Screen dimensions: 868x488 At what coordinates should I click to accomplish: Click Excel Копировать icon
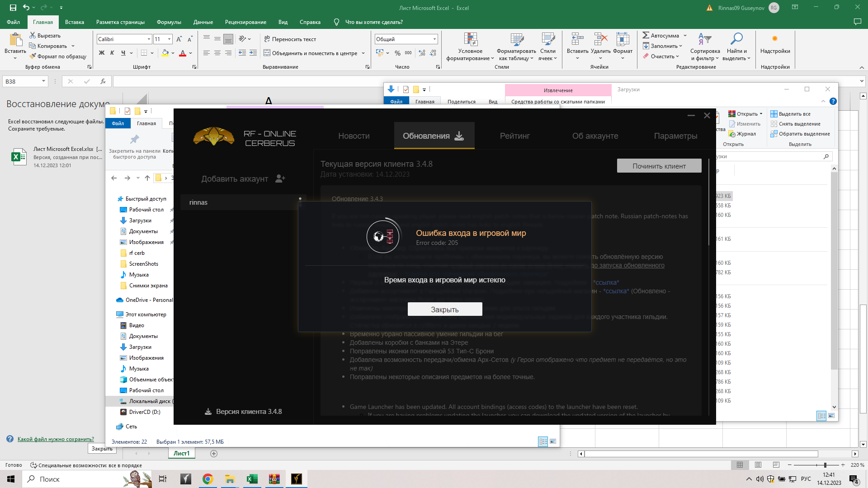coord(33,46)
